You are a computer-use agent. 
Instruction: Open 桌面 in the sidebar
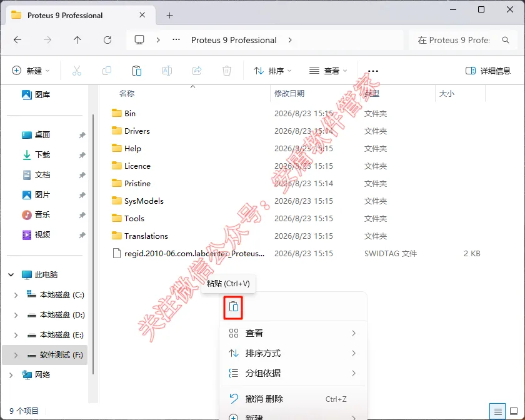coord(36,134)
